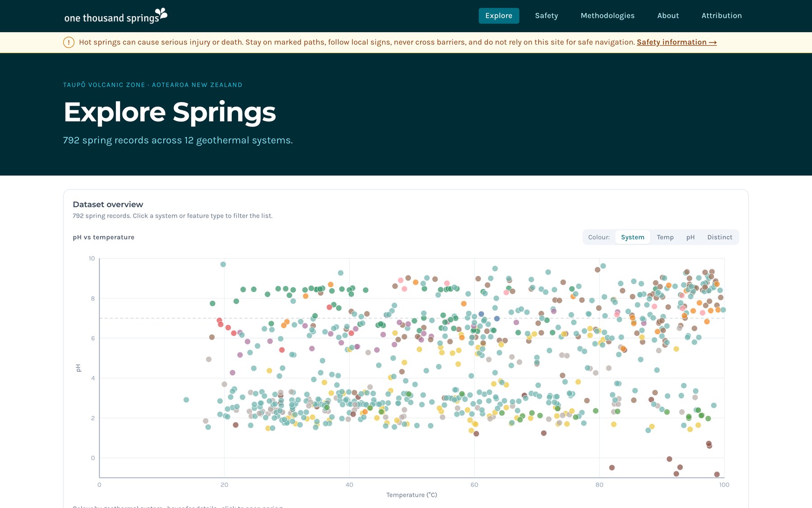Click the 'Taupō Volcanic Zone' subtitle text

point(152,85)
